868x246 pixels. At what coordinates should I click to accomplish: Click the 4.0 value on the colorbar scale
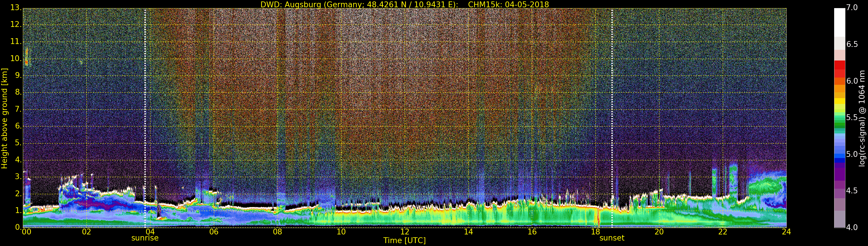point(852,227)
